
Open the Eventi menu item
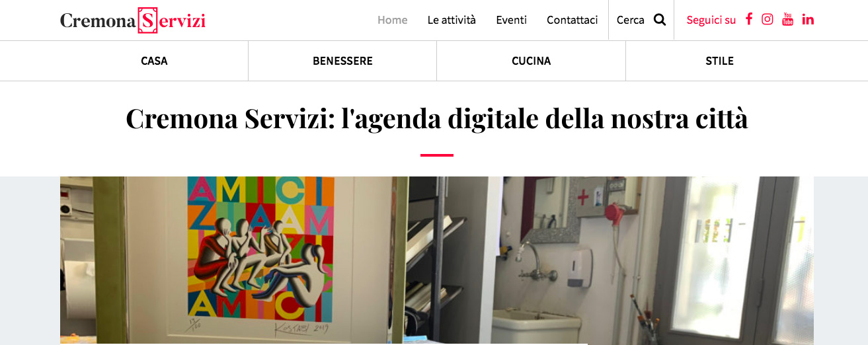(x=511, y=20)
